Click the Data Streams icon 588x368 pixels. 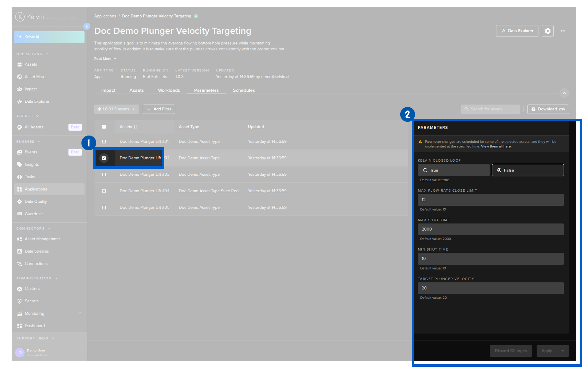click(20, 251)
